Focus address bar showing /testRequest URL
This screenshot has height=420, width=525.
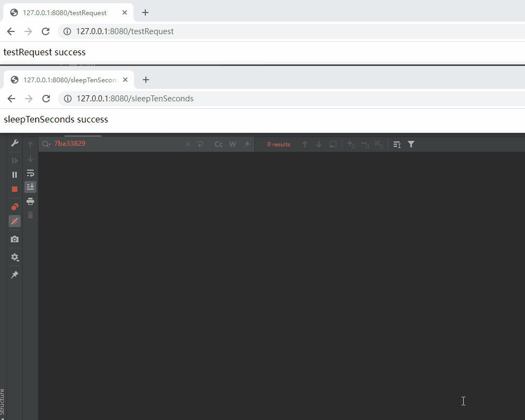(x=292, y=31)
